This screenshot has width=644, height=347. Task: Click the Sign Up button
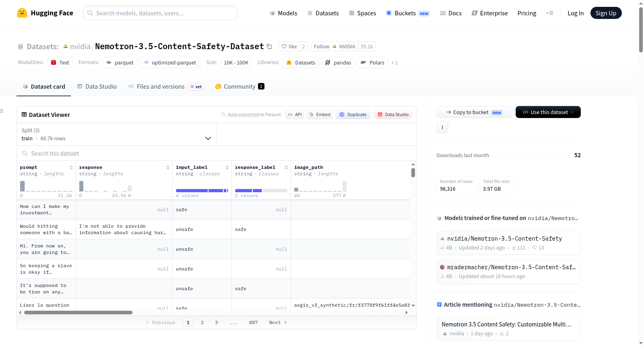tap(606, 13)
